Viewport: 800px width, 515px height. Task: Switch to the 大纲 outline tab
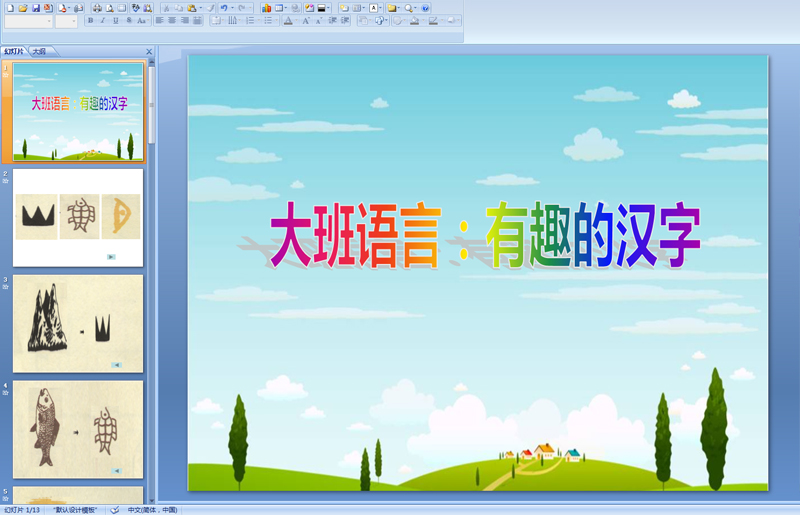point(39,52)
